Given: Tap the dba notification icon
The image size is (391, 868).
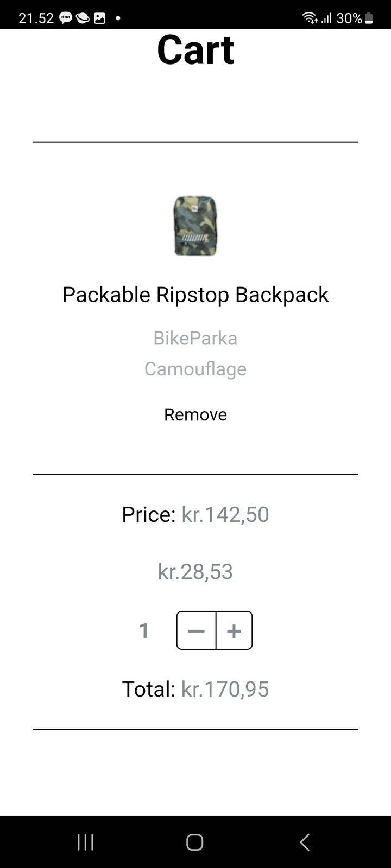Looking at the screenshot, I should (66, 18).
